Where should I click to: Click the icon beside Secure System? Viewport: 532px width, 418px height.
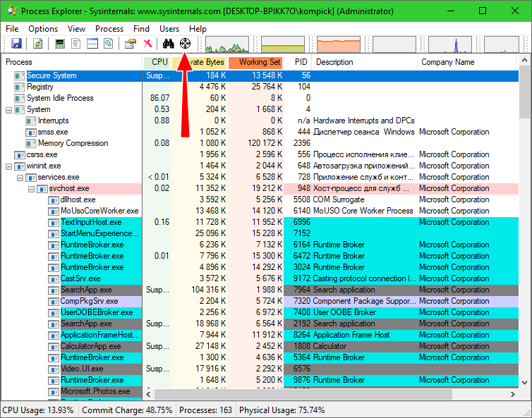(19, 75)
